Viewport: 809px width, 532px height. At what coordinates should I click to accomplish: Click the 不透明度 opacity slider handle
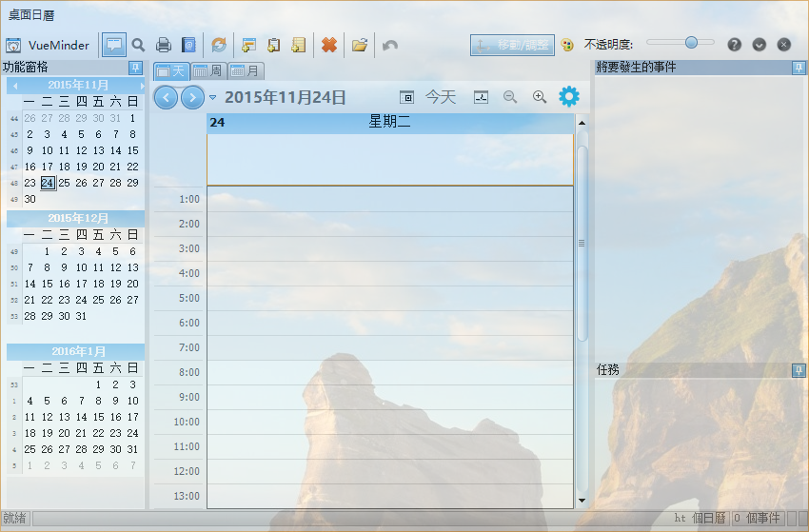point(691,42)
